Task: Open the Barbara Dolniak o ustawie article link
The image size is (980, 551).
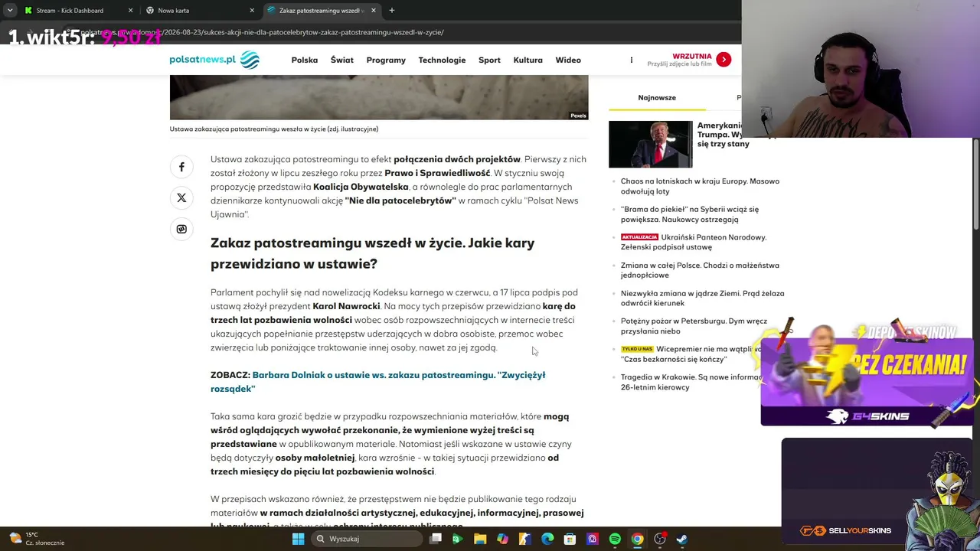Action: [378, 382]
